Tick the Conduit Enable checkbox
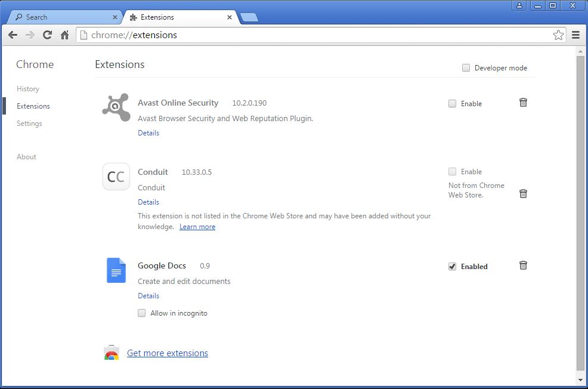 (x=452, y=171)
